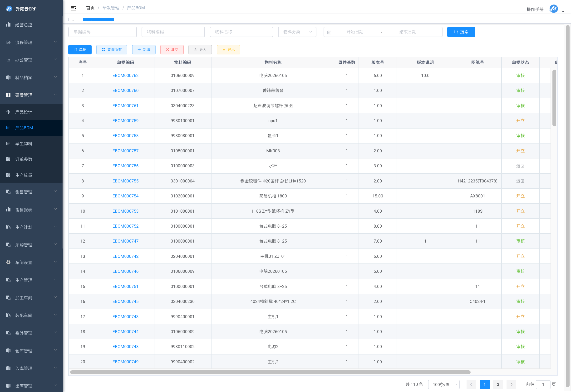Open the 物料分类 dropdown
Viewport: 571px width, 392px height.
click(x=297, y=32)
